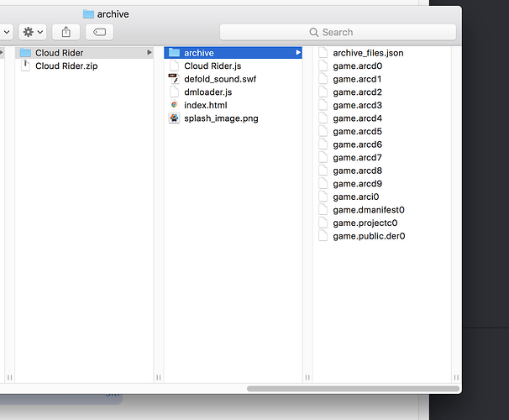Click the splash_image.png file icon
Viewport: 509px width, 420px height.
[175, 118]
